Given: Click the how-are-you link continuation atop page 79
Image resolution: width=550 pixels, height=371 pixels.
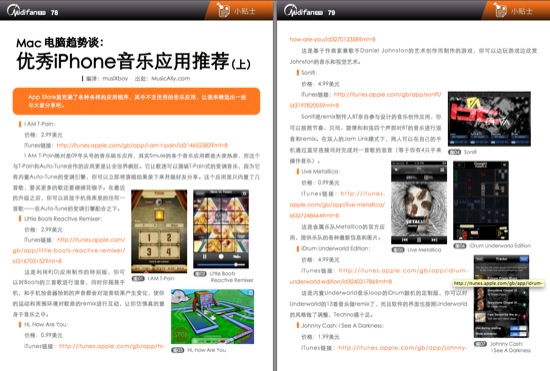Looking at the screenshot, I should pos(332,39).
